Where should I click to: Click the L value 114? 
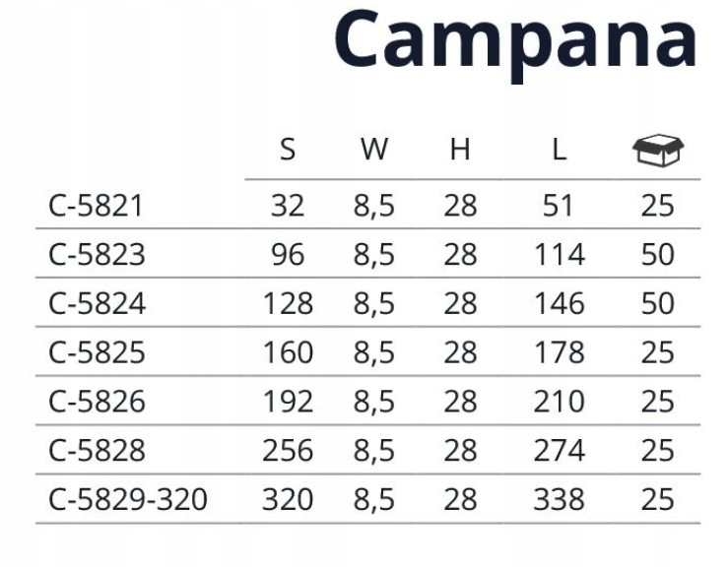560,255
